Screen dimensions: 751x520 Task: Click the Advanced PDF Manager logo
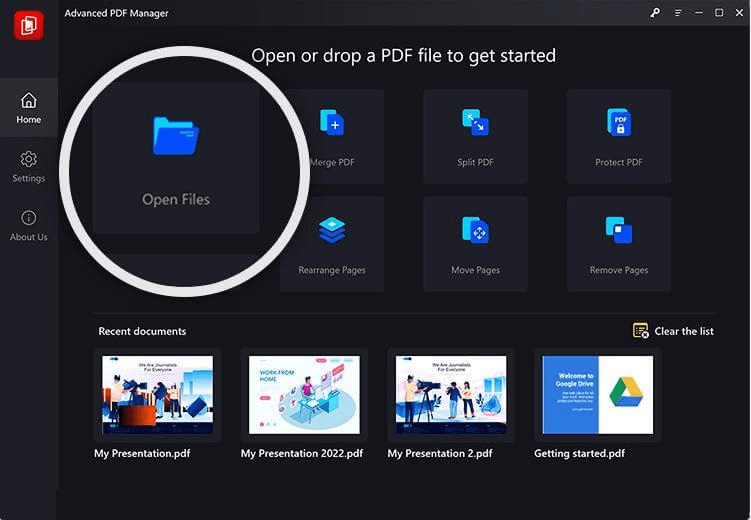click(x=28, y=25)
